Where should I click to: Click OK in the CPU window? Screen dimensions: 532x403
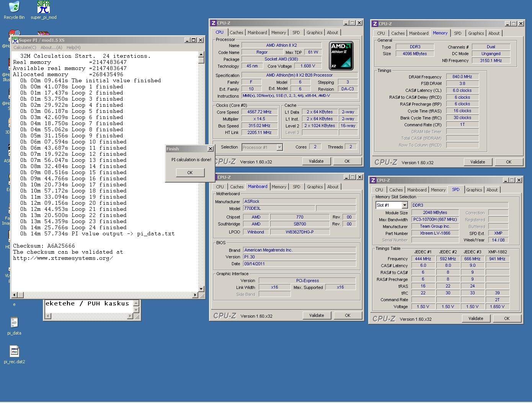(x=347, y=161)
